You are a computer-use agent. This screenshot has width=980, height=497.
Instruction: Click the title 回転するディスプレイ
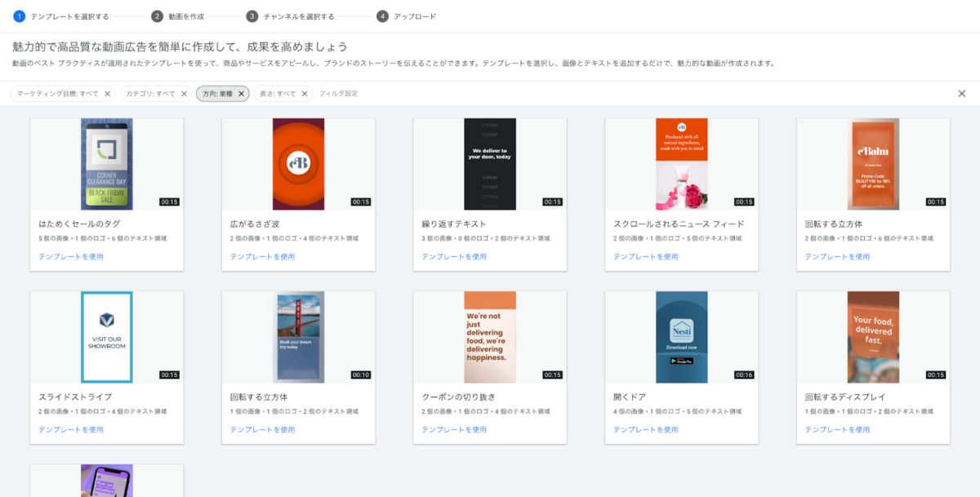coord(846,397)
